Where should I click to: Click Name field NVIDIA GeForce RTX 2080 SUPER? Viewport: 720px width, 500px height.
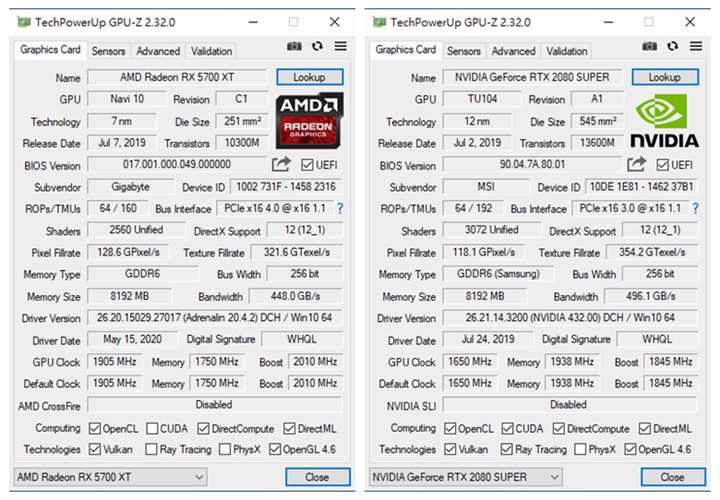pyautogui.click(x=532, y=77)
